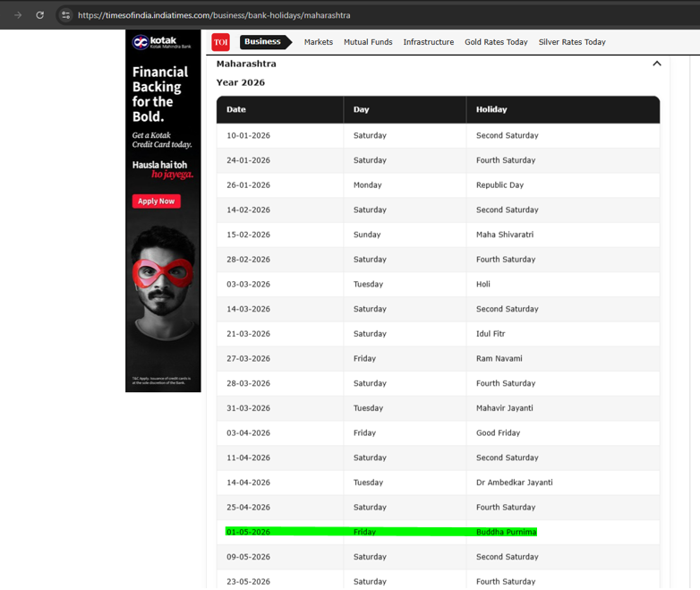Select Infrastructure menu item
The height and width of the screenshot is (590, 700).
coord(429,42)
